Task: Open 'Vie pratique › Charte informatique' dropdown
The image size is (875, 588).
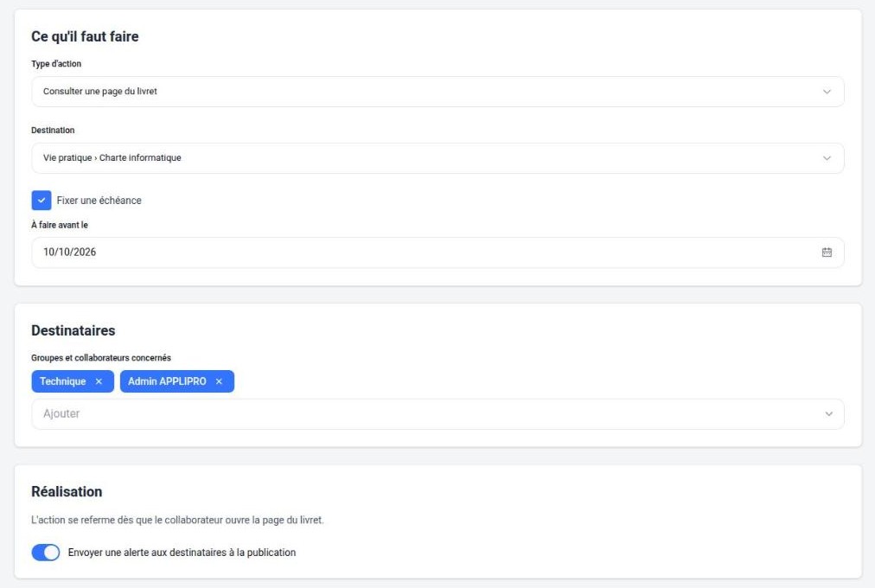Action: (x=437, y=158)
